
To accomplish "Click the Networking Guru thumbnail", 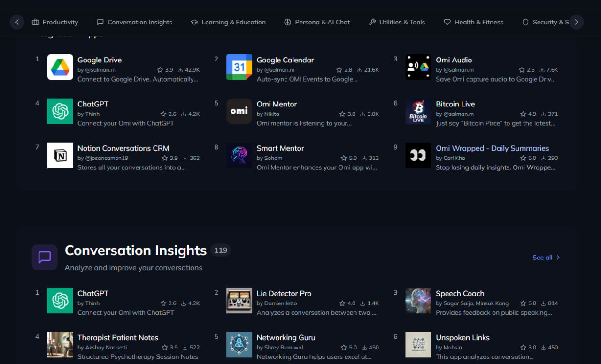I will coord(239,345).
